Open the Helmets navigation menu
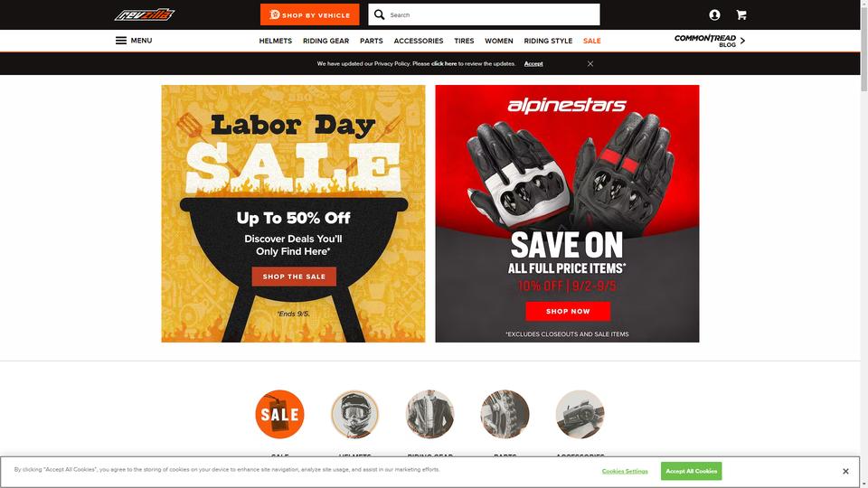The image size is (868, 488). [x=275, y=41]
